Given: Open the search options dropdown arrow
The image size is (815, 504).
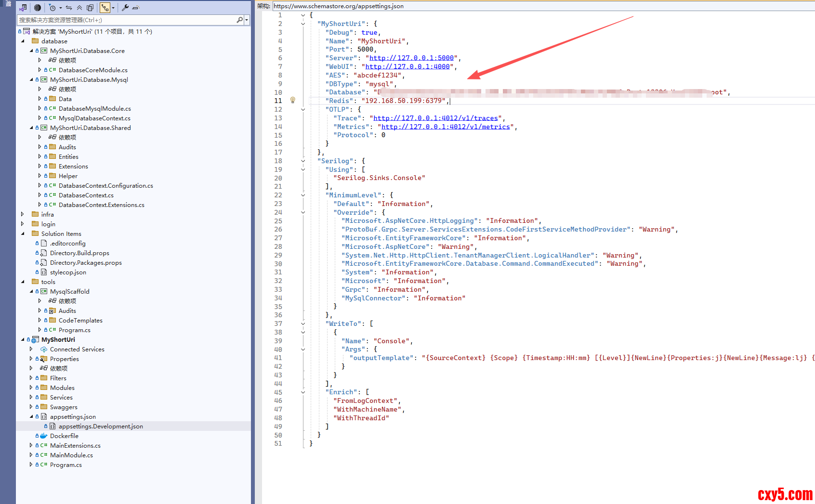Looking at the screenshot, I should 247,20.
